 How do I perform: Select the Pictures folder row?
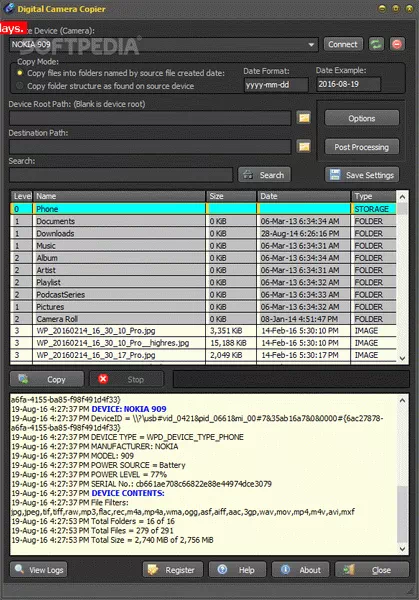203,307
